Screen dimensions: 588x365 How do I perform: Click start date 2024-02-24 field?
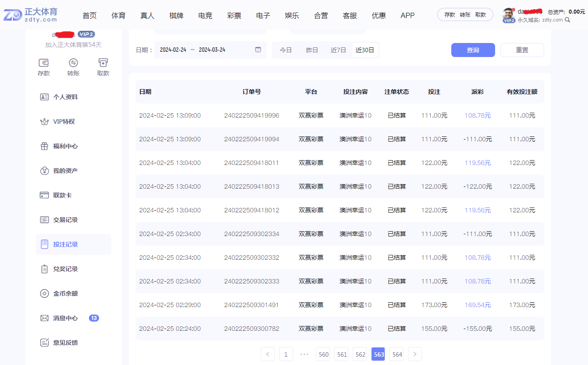(x=173, y=50)
